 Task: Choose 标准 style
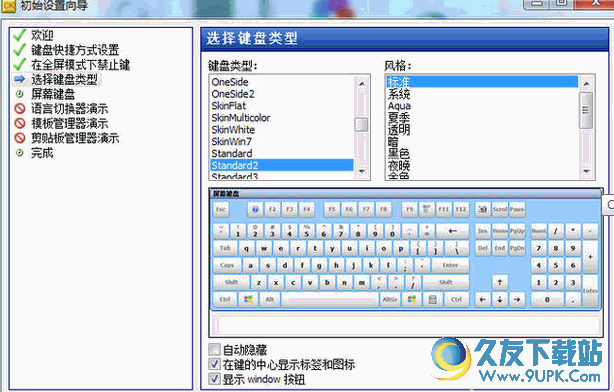click(x=482, y=81)
